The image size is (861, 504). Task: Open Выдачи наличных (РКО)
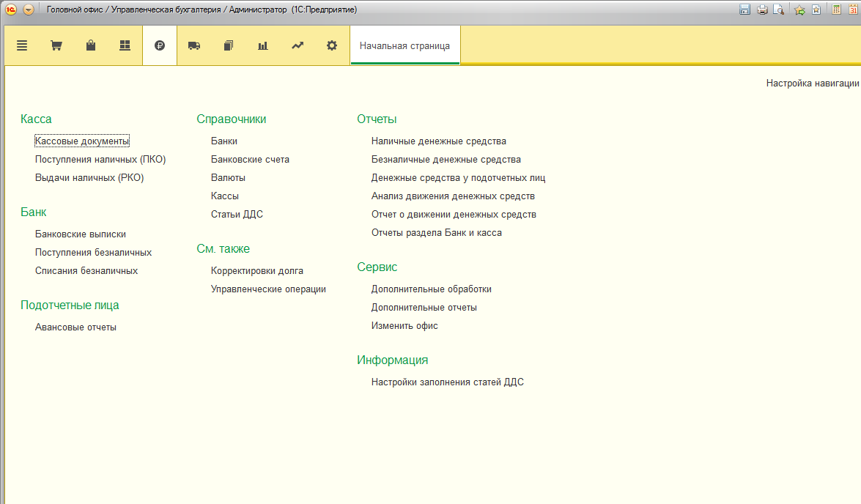tap(89, 177)
